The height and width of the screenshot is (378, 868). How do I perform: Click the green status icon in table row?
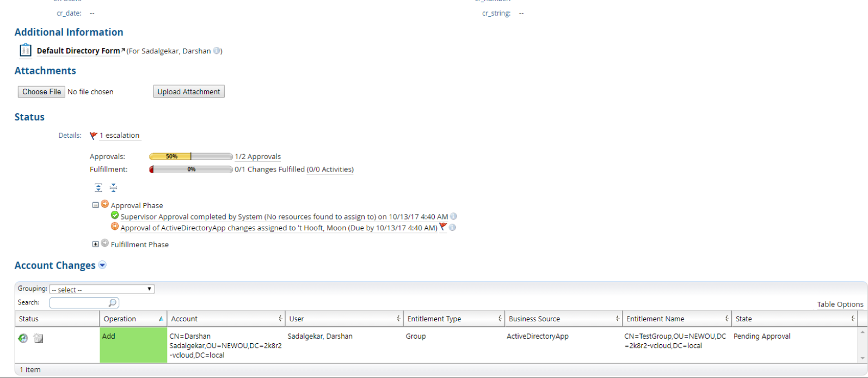point(23,338)
